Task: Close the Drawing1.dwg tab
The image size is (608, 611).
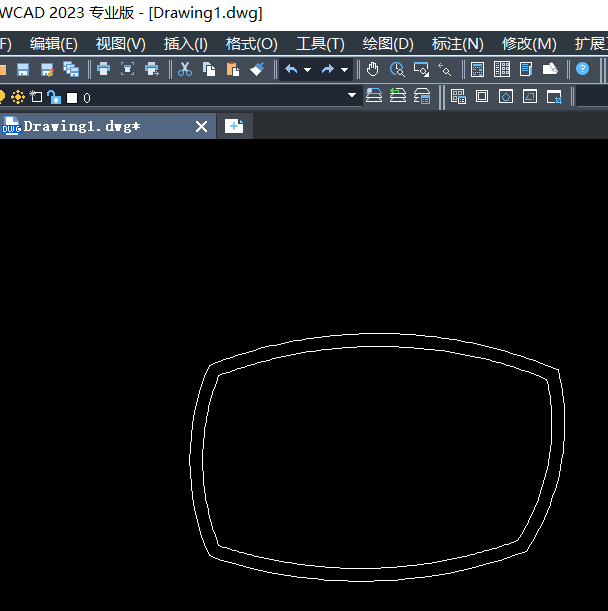Action: [201, 126]
